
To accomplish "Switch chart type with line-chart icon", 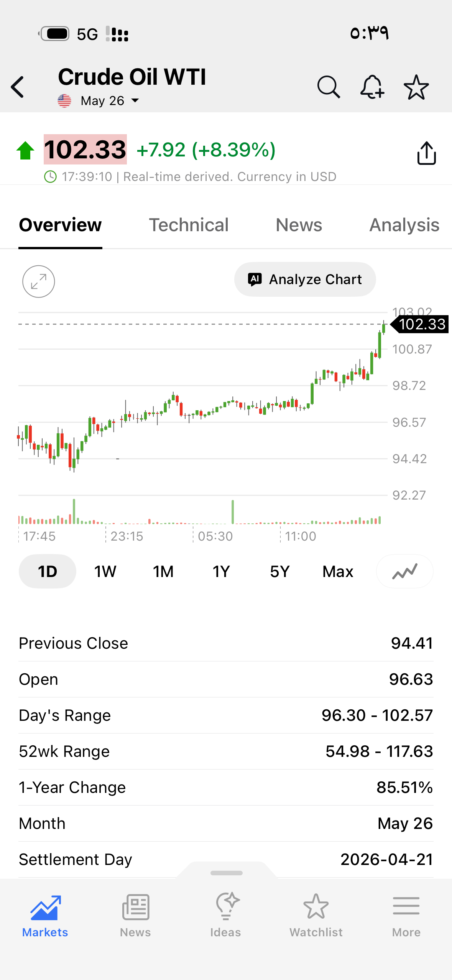I will (405, 571).
